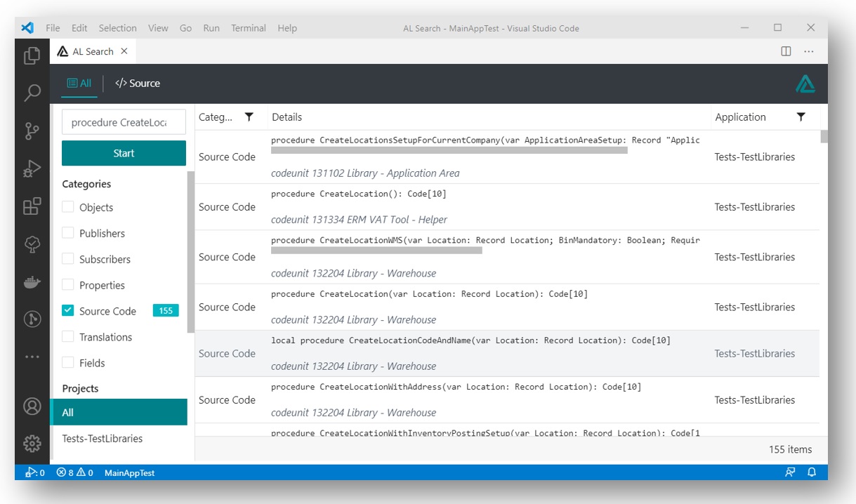Image resolution: width=856 pixels, height=504 pixels.
Task: Select the 'local procedure CreateLocationCodeAndName' result
Action: [x=470, y=340]
